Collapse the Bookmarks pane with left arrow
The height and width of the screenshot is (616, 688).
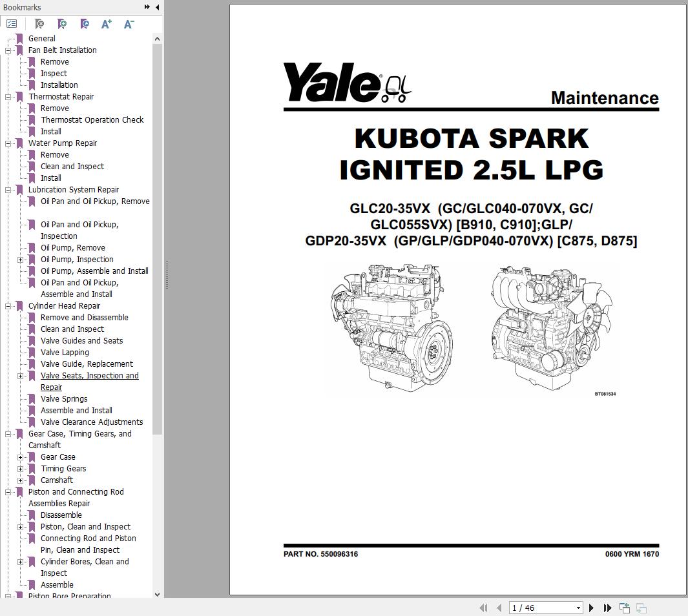pyautogui.click(x=157, y=7)
